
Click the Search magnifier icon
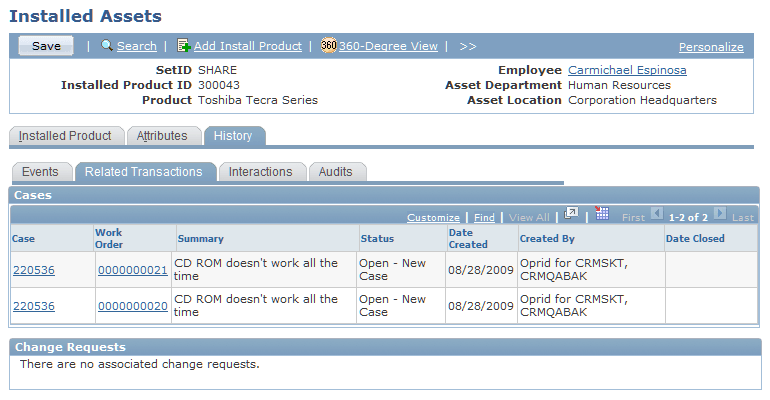click(x=107, y=46)
